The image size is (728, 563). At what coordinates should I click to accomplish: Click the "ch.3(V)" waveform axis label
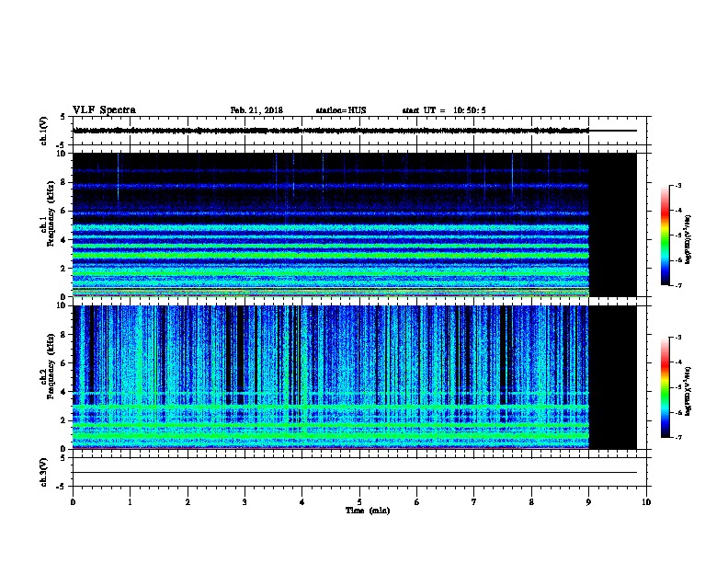43,472
